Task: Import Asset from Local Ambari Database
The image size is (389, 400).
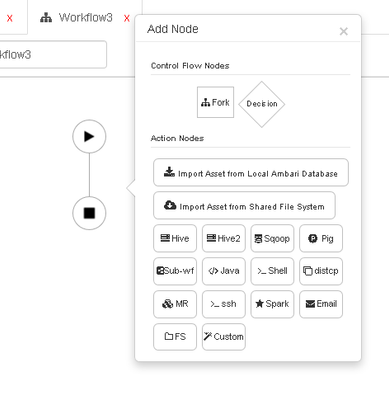Action: point(251,172)
